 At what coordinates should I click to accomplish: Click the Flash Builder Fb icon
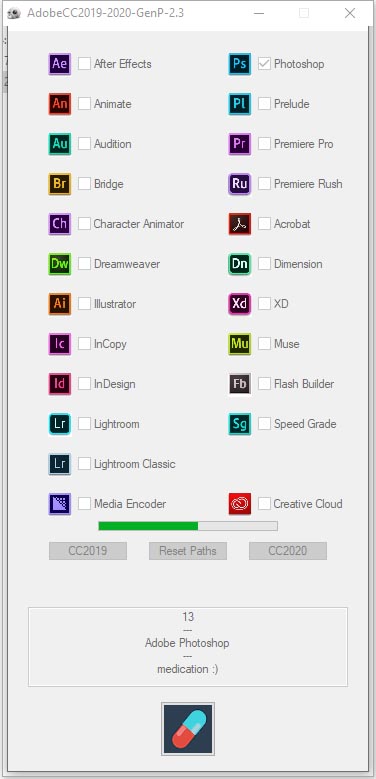pyautogui.click(x=240, y=384)
